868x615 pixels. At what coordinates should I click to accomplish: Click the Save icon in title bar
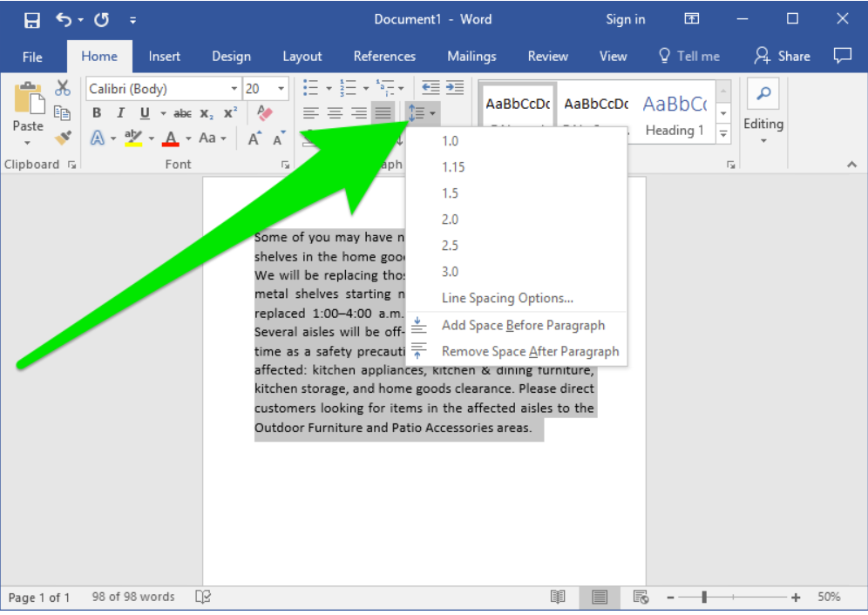coord(31,19)
